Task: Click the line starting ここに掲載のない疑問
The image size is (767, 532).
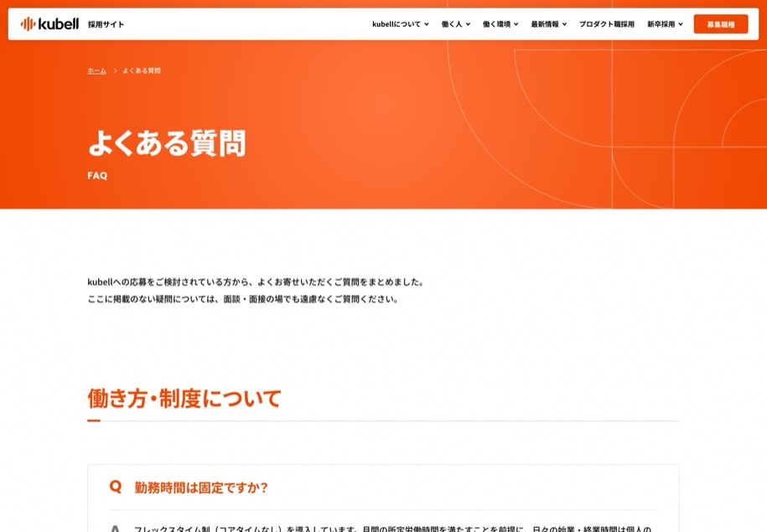Action: pos(243,299)
